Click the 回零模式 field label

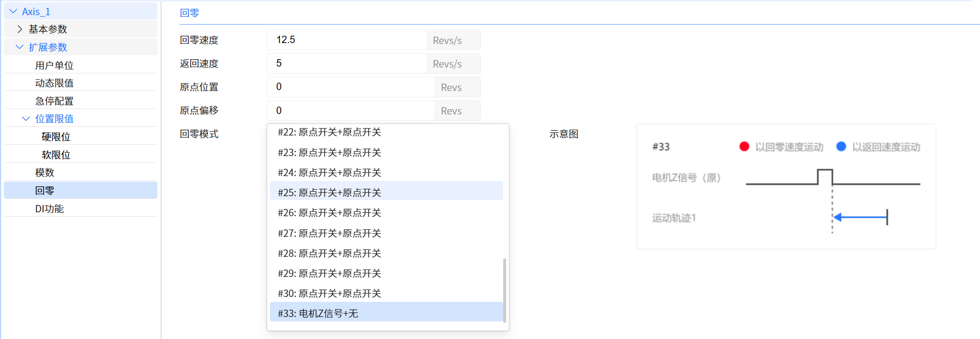[x=199, y=134]
